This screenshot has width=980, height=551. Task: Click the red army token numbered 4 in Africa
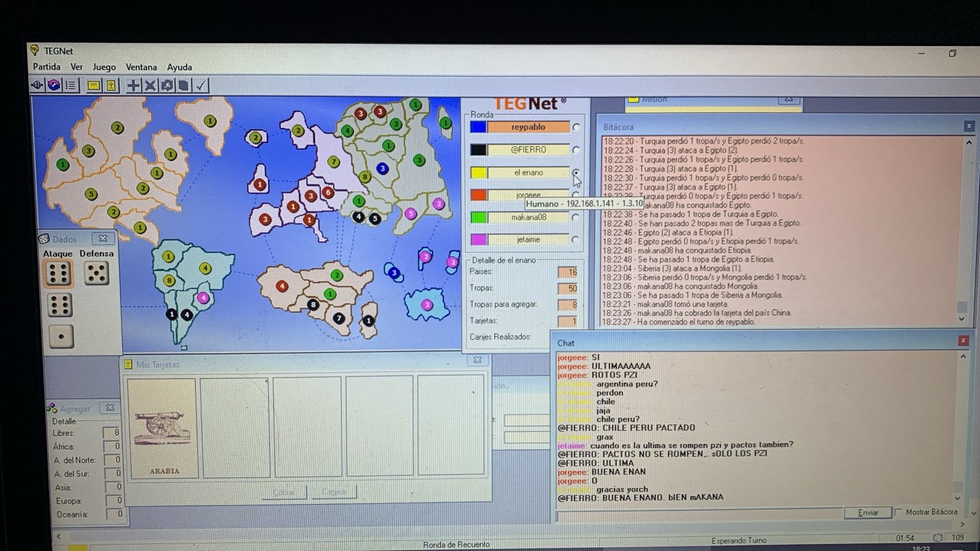(282, 286)
